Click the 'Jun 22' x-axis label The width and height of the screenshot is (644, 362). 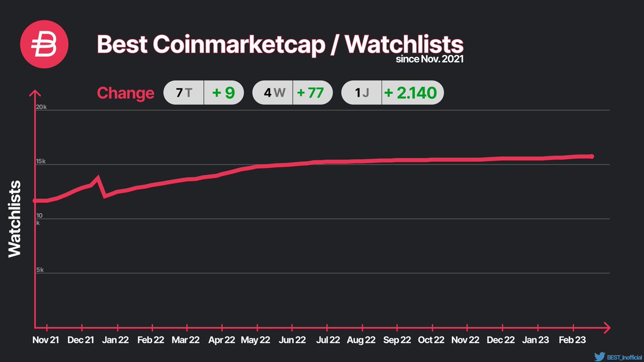click(292, 339)
